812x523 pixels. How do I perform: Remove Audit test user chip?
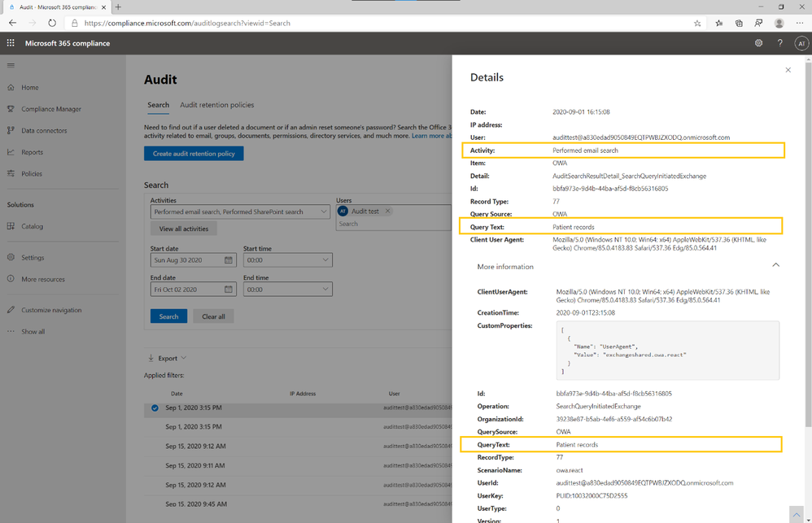pos(387,211)
